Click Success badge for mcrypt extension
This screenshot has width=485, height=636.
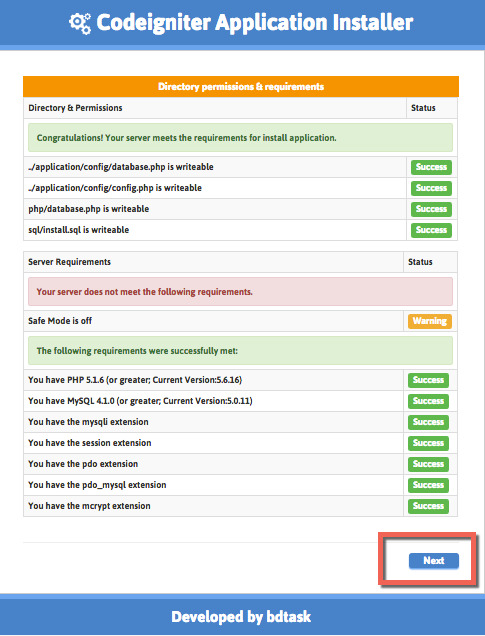[x=428, y=506]
